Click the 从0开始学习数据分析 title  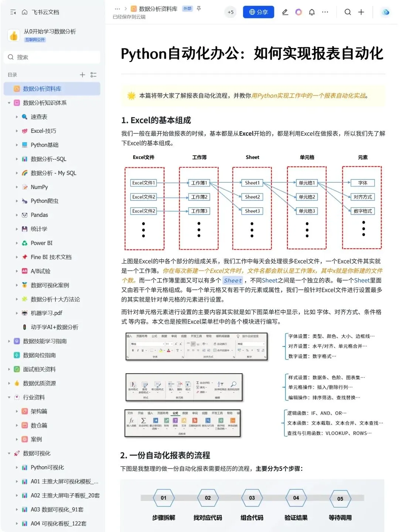pyautogui.click(x=50, y=31)
